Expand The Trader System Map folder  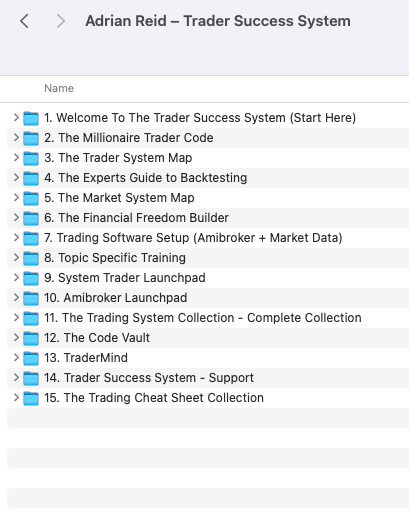click(16, 157)
